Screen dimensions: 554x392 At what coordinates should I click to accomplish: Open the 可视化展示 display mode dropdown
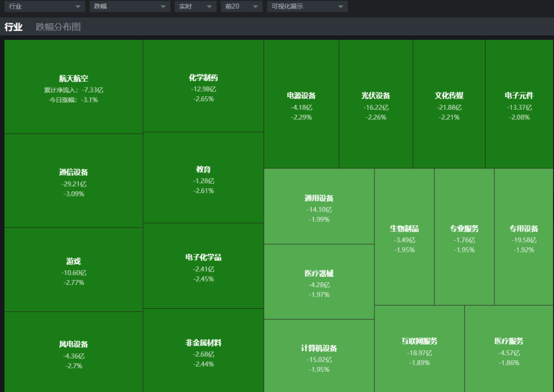coord(307,6)
